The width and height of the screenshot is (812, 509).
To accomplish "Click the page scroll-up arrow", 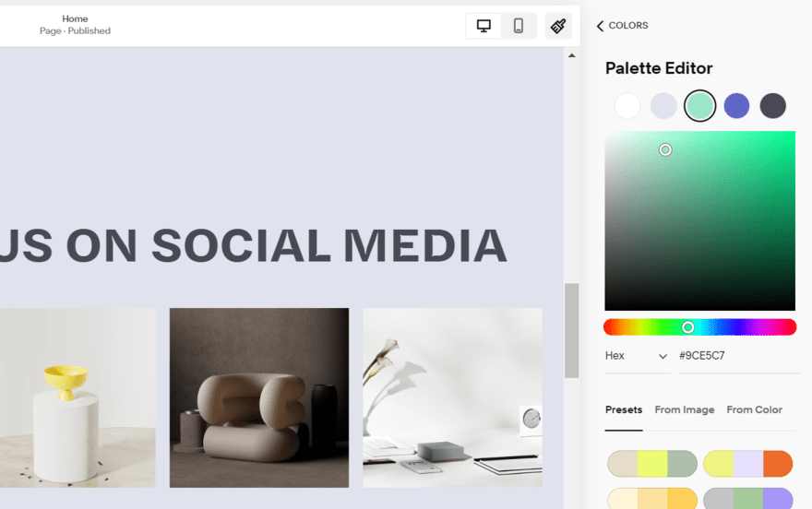I will 572,55.
